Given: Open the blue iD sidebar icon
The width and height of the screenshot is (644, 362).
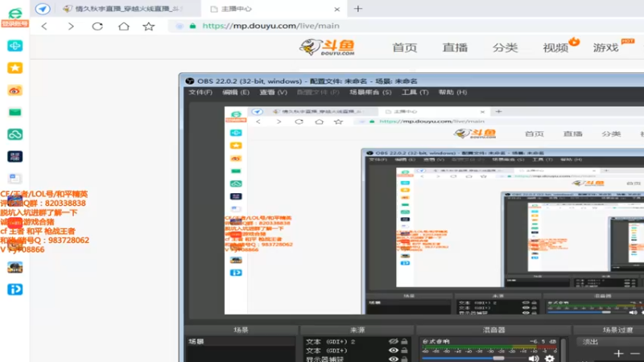Looking at the screenshot, I should 14,290.
